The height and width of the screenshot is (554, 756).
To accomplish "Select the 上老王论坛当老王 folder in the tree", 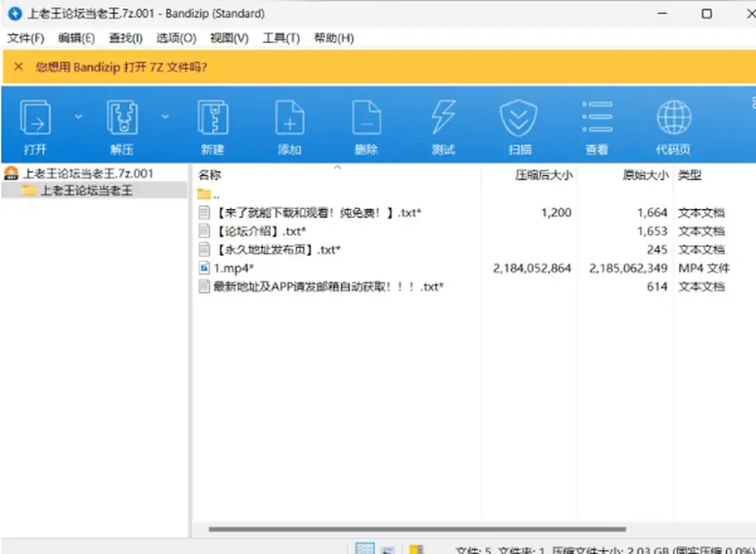I will pos(86,190).
